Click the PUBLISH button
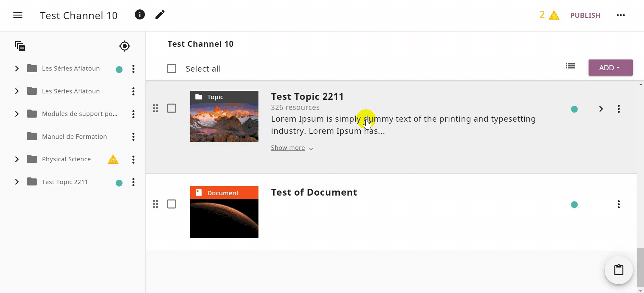 coord(585,15)
